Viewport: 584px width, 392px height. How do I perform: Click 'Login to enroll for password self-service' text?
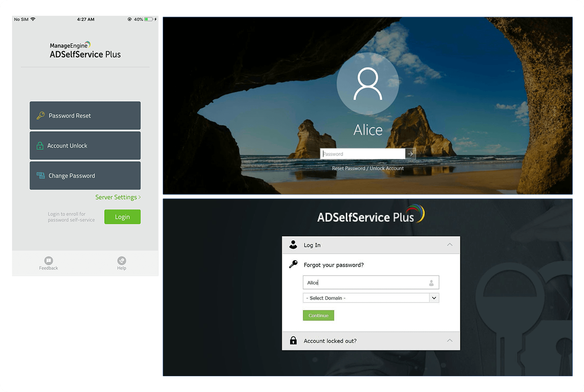pyautogui.click(x=71, y=217)
